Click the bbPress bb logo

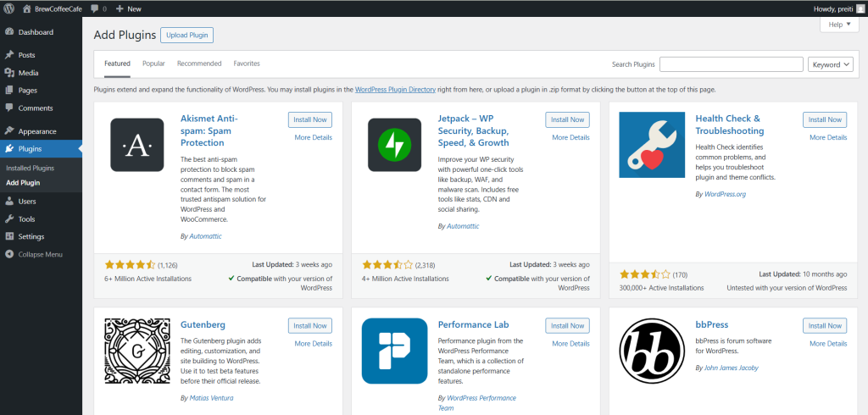point(652,351)
